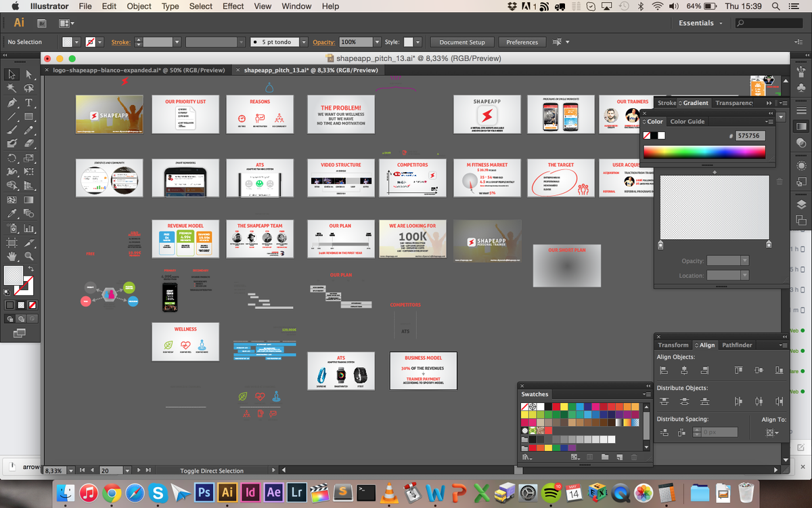Open the Align To dropdown
This screenshot has width=812, height=508.
[x=773, y=432]
